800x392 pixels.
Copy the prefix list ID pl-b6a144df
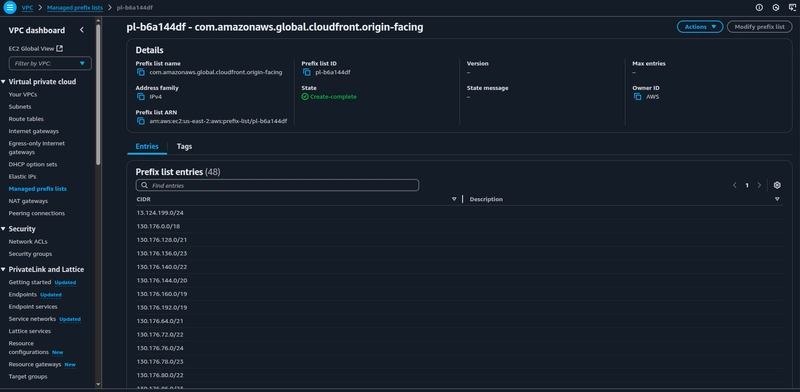click(x=307, y=72)
